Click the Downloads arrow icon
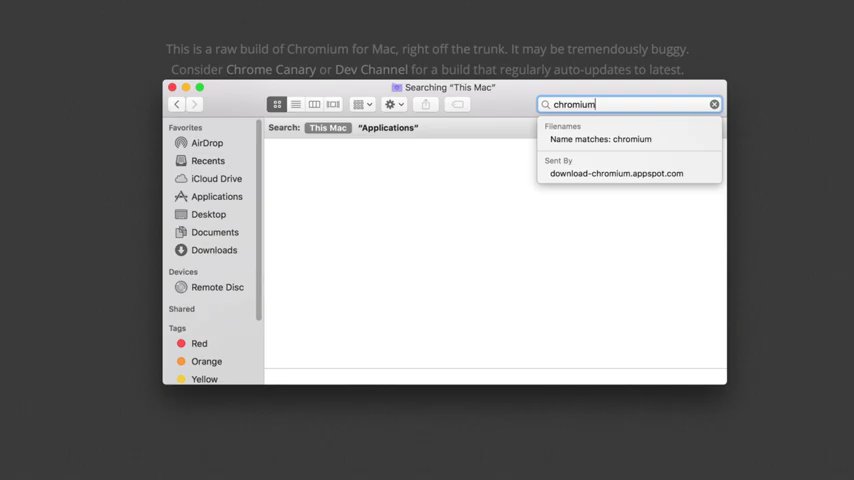This screenshot has width=854, height=480. coord(181,250)
